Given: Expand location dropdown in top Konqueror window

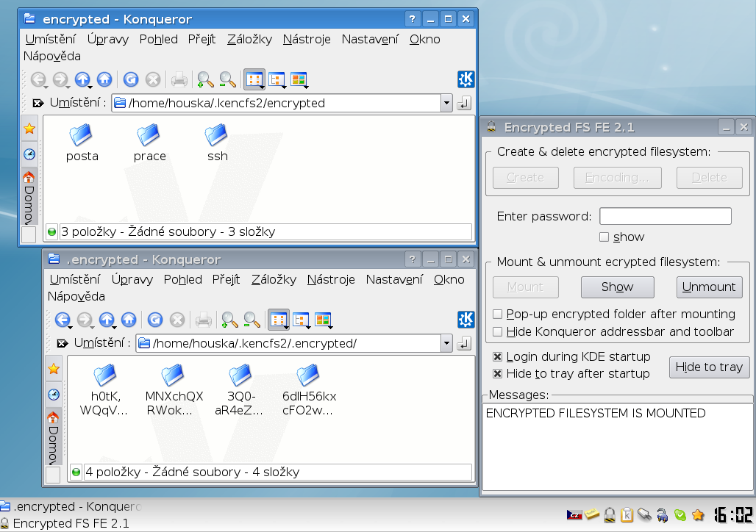Looking at the screenshot, I should 446,103.
